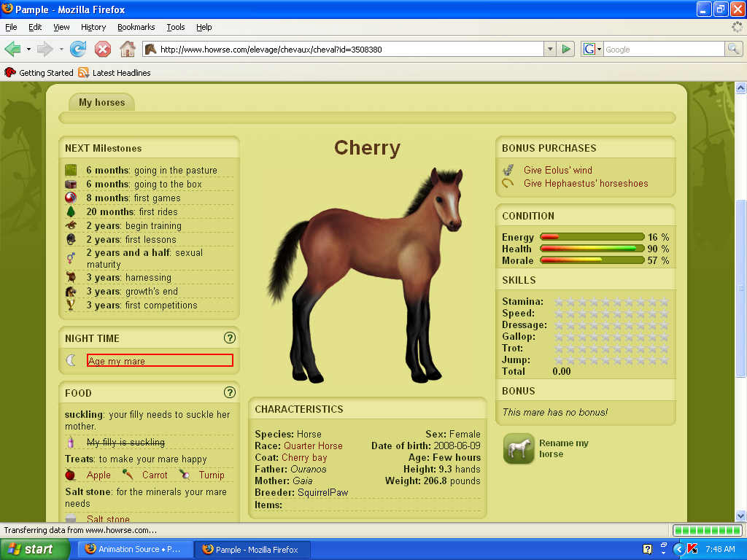Stop loading the page
The image size is (747, 560).
point(102,49)
